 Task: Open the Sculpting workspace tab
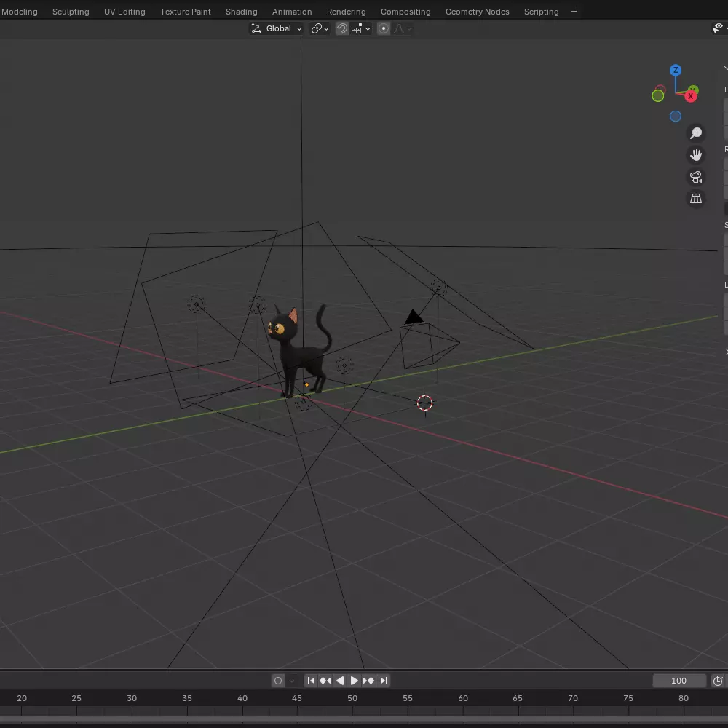(x=71, y=12)
